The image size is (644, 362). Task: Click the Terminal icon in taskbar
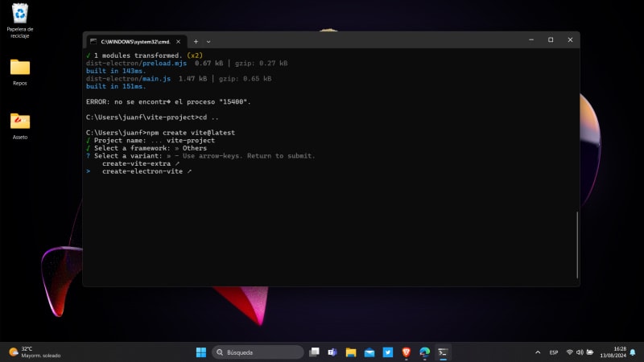click(443, 352)
